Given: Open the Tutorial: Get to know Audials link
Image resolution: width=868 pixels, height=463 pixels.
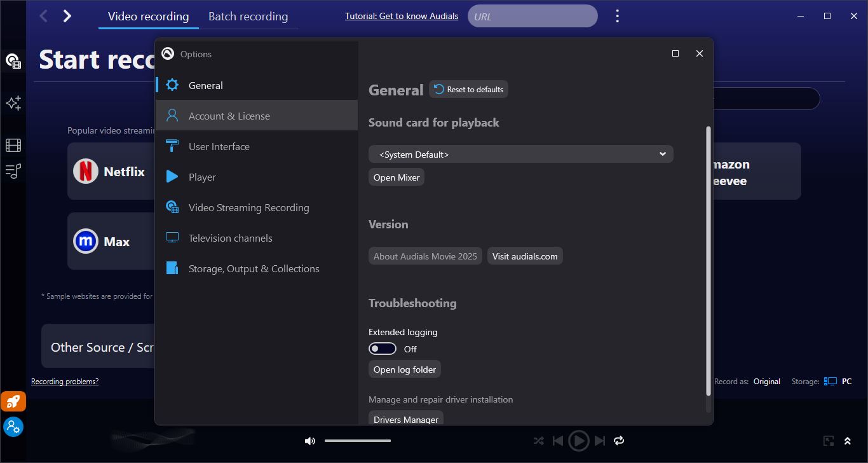Looking at the screenshot, I should tap(402, 16).
